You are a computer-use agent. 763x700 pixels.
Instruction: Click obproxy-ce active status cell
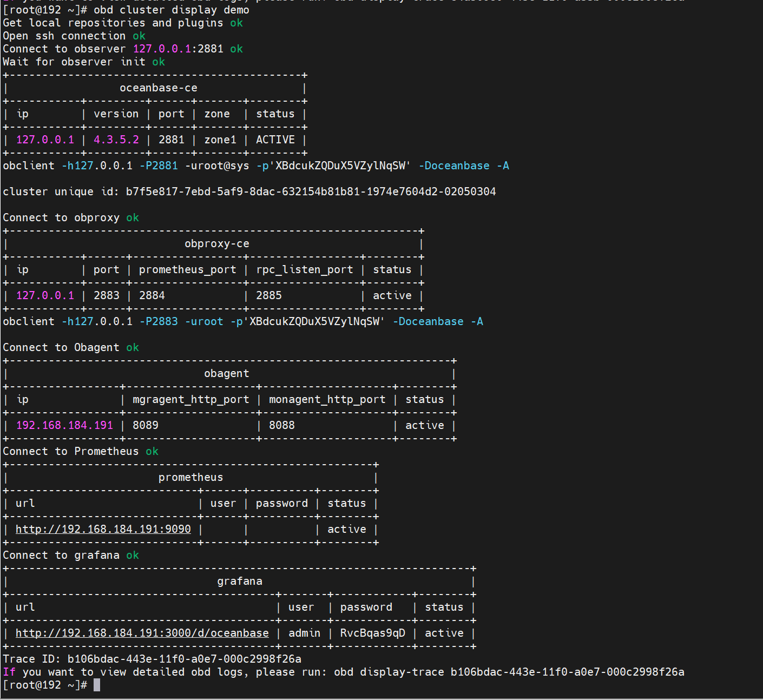click(392, 295)
